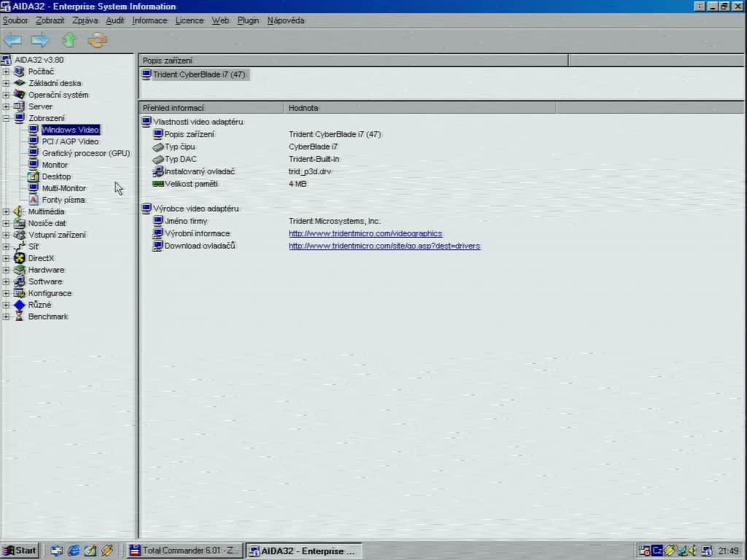Select the Různé blue diamond icon
Screen dimensions: 747x560
tap(19, 304)
